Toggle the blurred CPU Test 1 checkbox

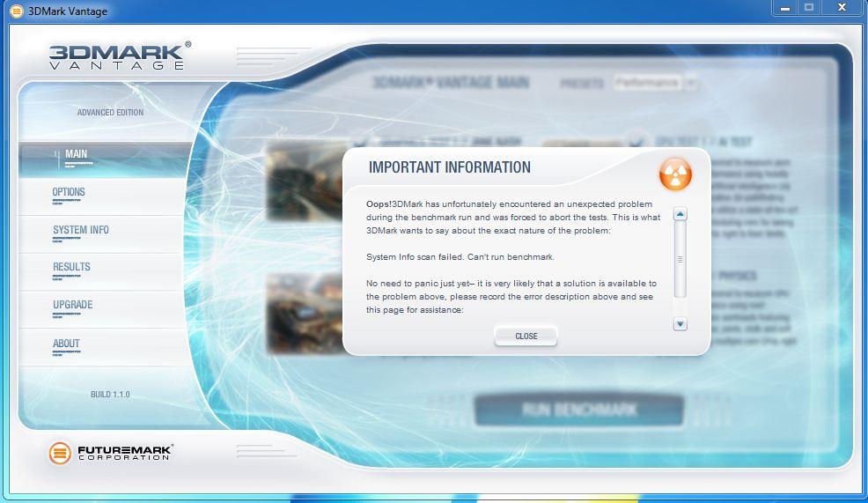pos(637,141)
